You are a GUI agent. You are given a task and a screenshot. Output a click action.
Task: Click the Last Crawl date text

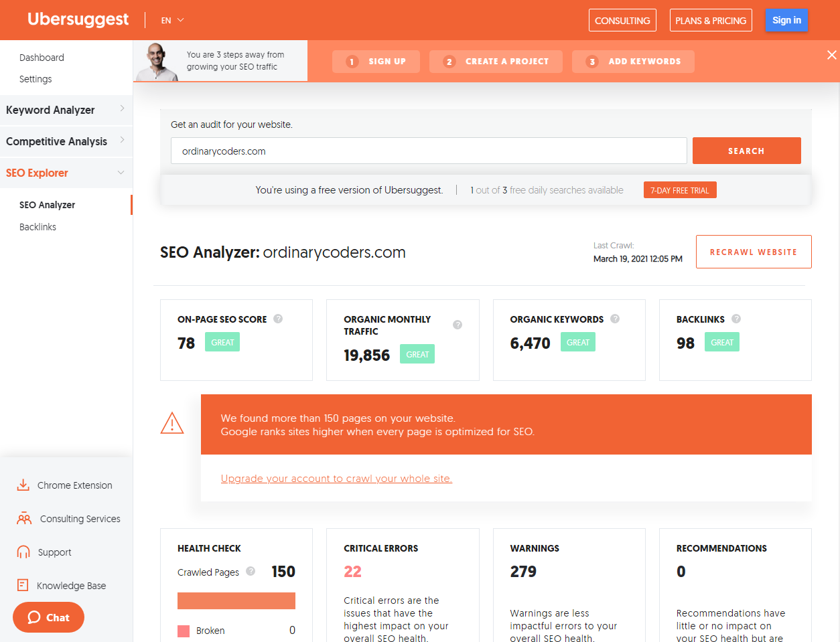638,258
